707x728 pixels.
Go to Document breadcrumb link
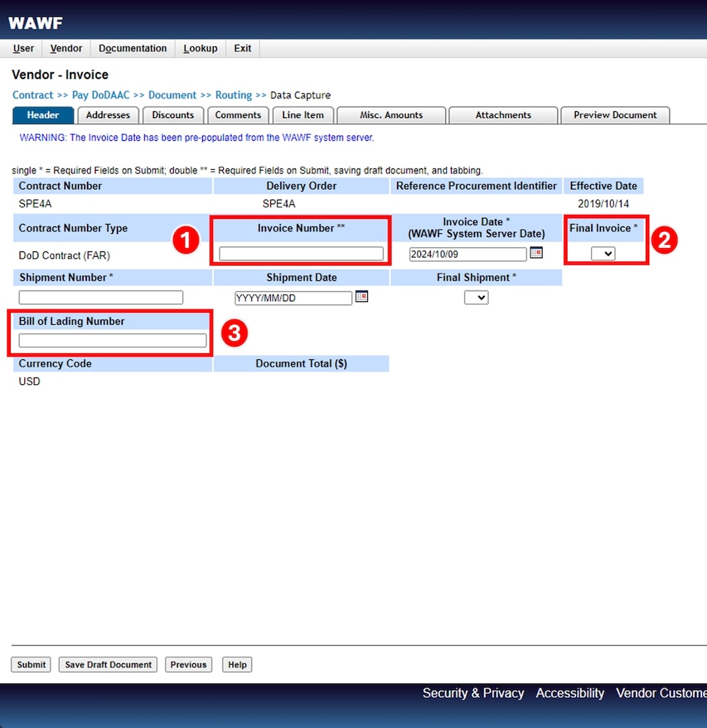173,95
